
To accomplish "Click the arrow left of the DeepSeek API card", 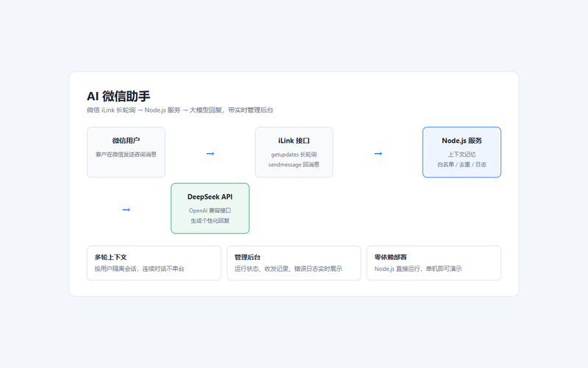I will (x=126, y=210).
